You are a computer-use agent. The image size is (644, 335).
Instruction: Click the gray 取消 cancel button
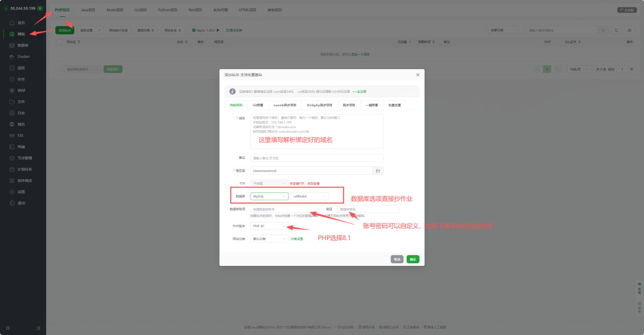tap(397, 259)
